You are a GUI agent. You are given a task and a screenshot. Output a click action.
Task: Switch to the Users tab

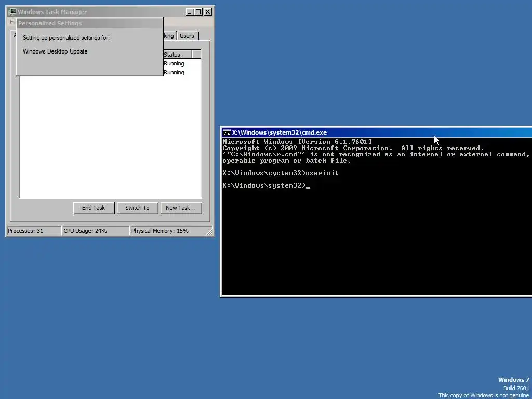(x=187, y=36)
